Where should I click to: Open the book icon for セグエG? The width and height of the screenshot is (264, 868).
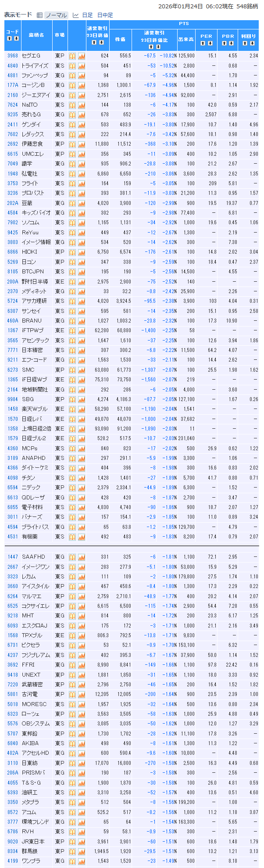73,56
